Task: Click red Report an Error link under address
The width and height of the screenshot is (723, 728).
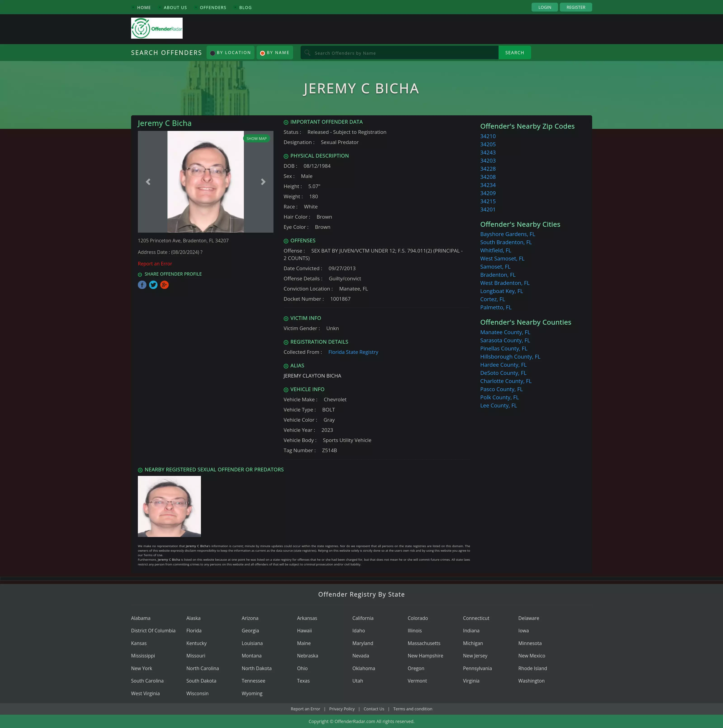Action: click(155, 264)
